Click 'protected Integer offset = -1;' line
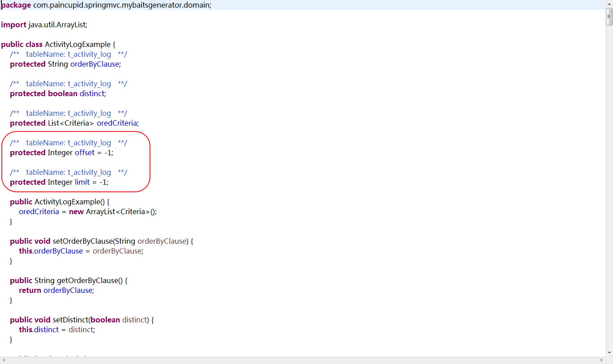This screenshot has width=613, height=364. [62, 152]
